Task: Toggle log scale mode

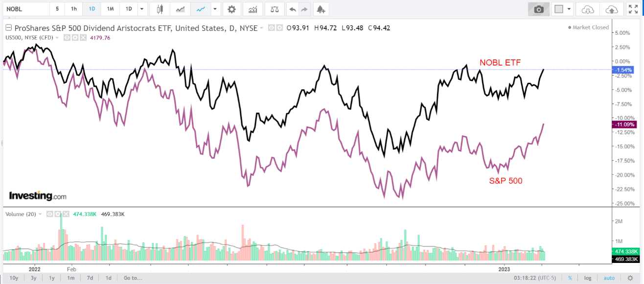Action: point(588,278)
